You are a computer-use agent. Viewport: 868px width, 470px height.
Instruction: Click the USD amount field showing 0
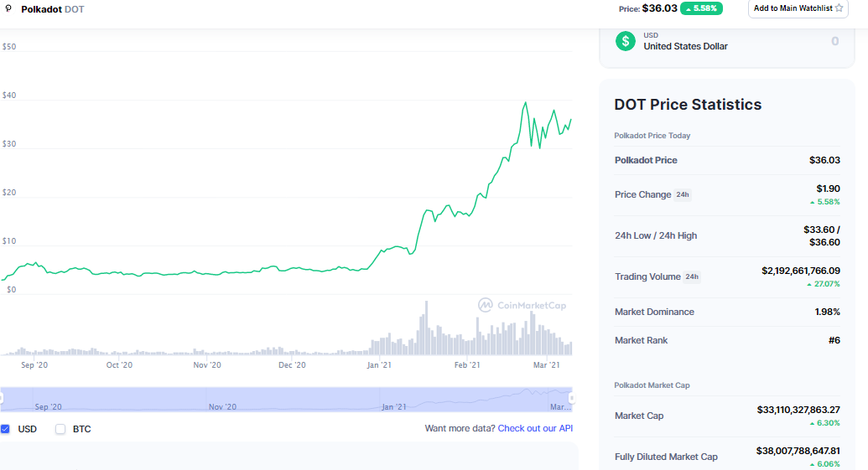point(834,41)
